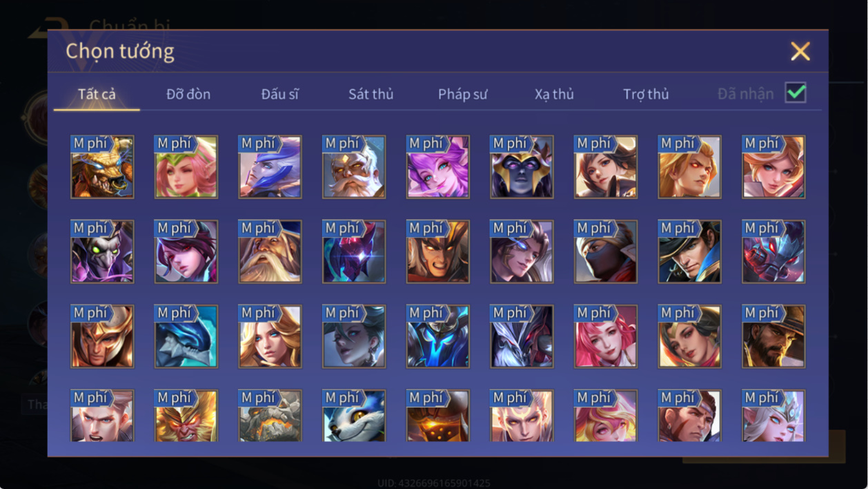Image resolution: width=868 pixels, height=489 pixels.
Task: Select the cowboy hat gunslinger hero
Action: (x=690, y=252)
